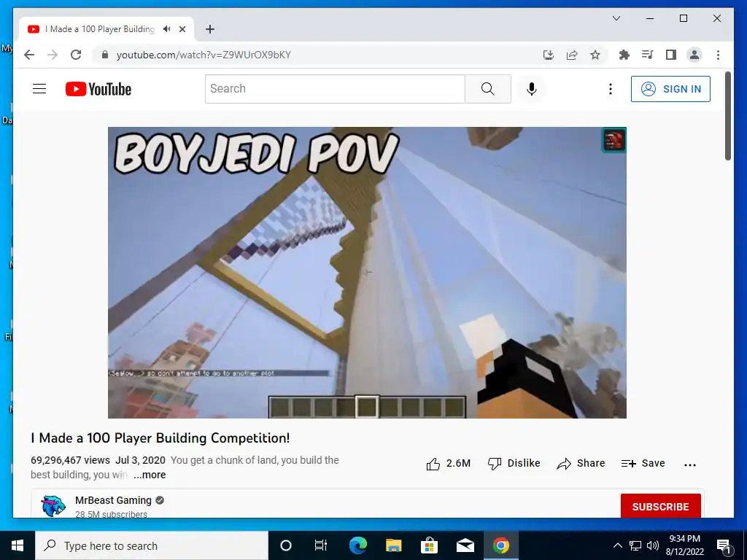Screen dimensions: 747x560
Task: Click the page vertical scrollbar
Action: [x=728, y=116]
